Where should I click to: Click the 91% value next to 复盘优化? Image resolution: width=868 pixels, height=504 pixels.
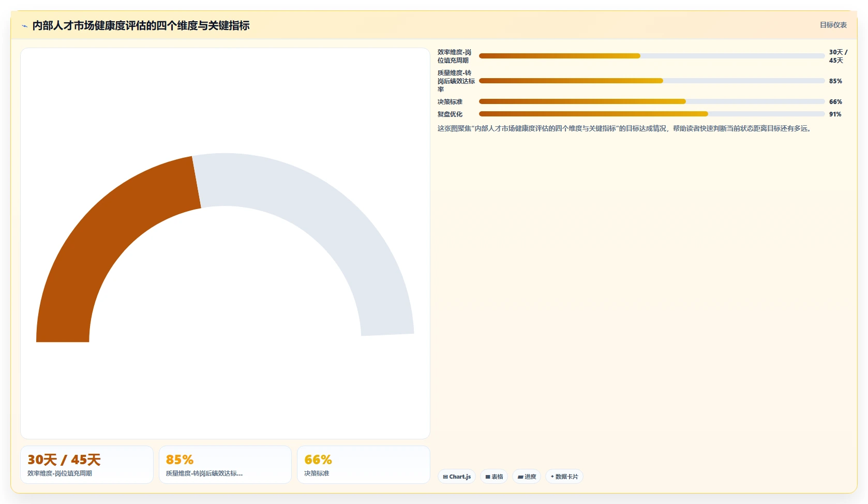pos(835,114)
